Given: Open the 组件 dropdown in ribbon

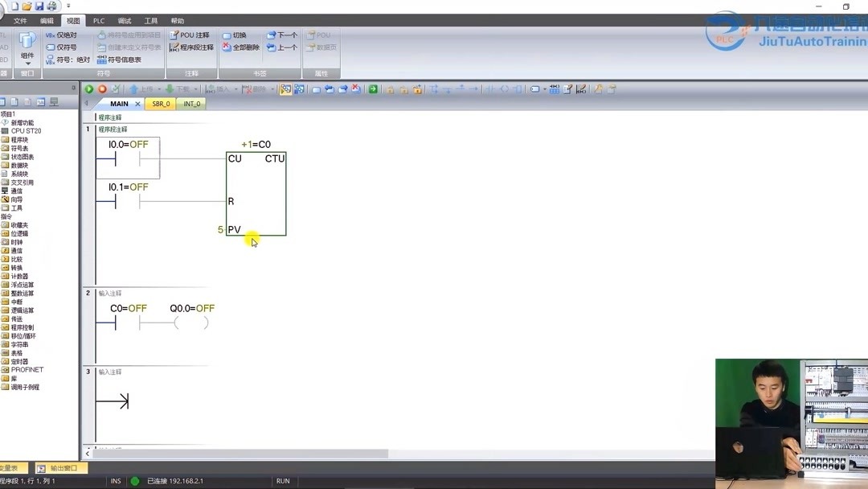Looking at the screenshot, I should [x=27, y=49].
